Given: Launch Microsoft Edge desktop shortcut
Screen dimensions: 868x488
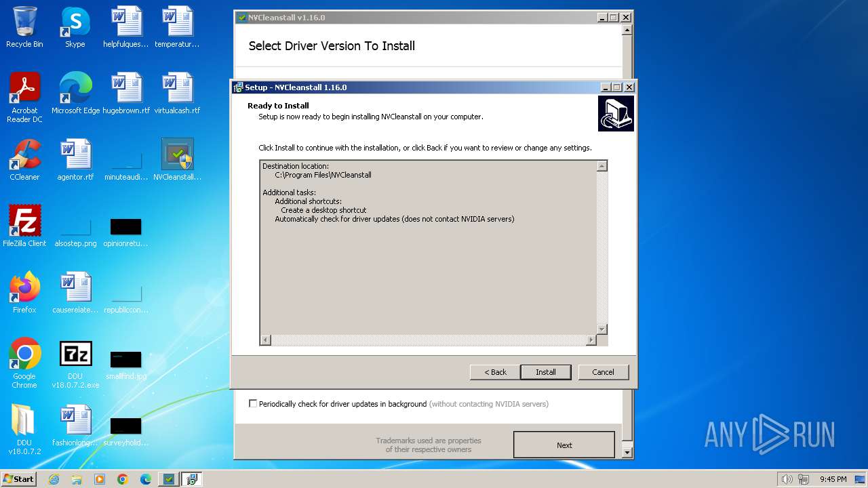Looking at the screenshot, I should [75, 94].
